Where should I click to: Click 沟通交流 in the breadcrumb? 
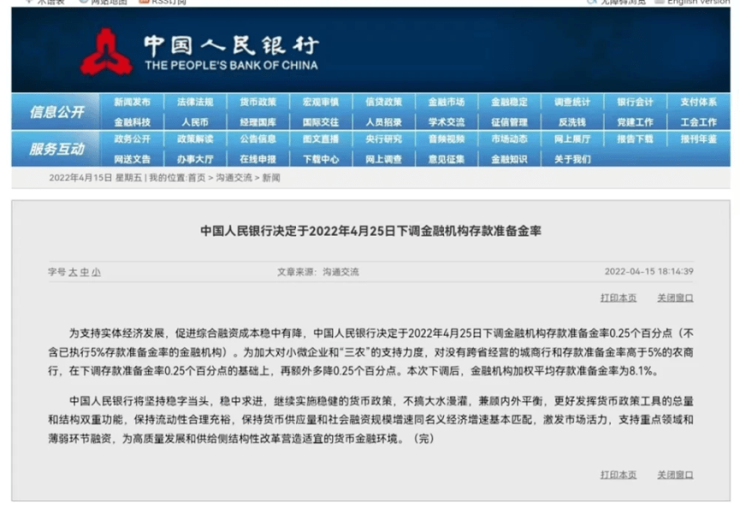point(234,178)
